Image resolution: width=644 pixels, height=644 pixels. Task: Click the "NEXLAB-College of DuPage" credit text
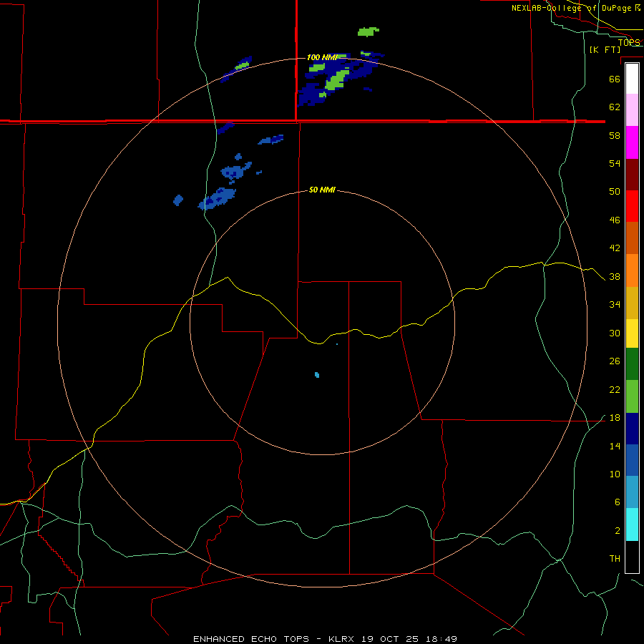point(571,8)
